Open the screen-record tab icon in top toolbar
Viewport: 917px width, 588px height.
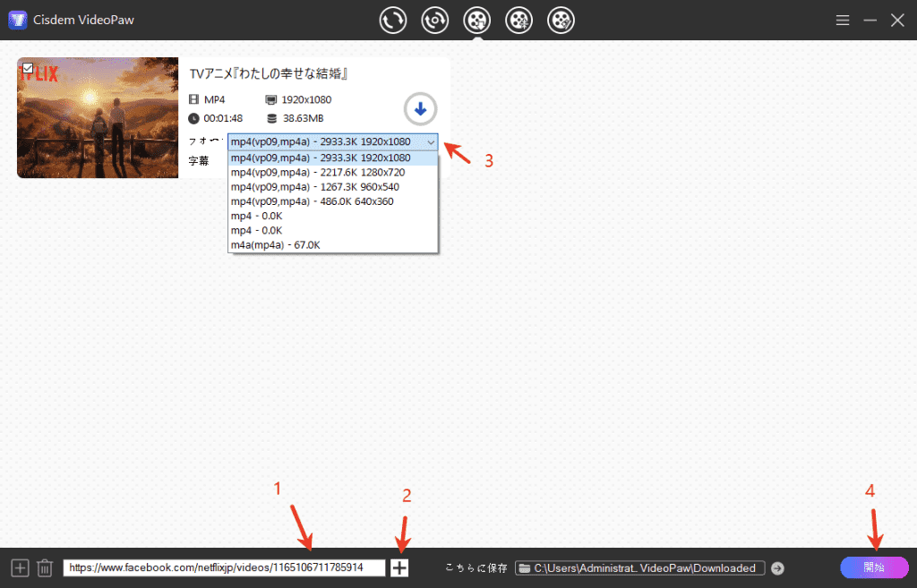coord(434,21)
